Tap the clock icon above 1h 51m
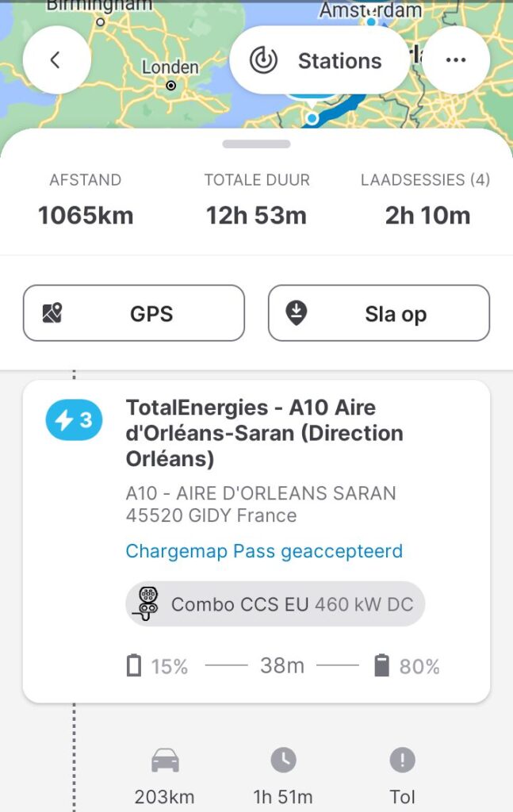 pyautogui.click(x=283, y=761)
